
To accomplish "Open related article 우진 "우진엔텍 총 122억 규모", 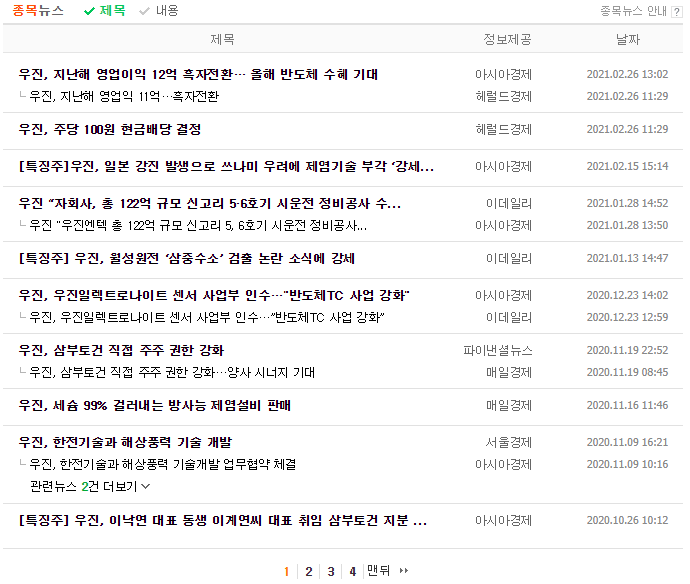I will tap(198, 225).
